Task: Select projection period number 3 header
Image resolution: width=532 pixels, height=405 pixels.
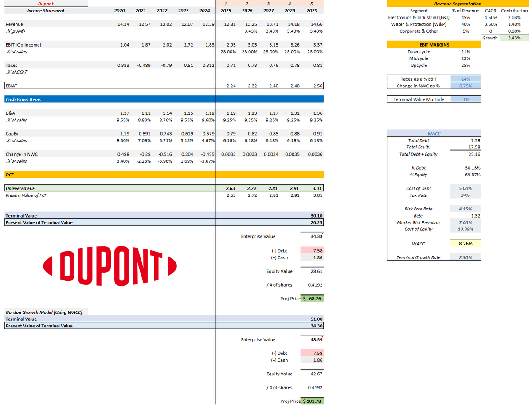Action: 269,4
